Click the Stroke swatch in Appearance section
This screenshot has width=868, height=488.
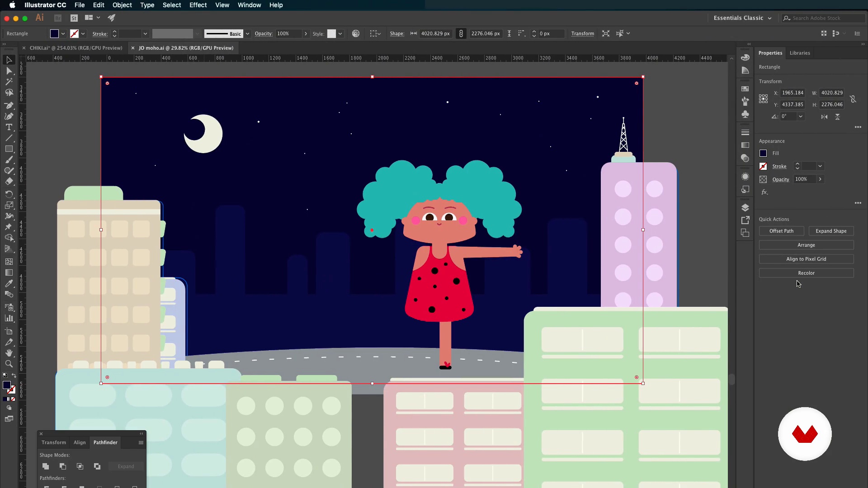tap(763, 166)
